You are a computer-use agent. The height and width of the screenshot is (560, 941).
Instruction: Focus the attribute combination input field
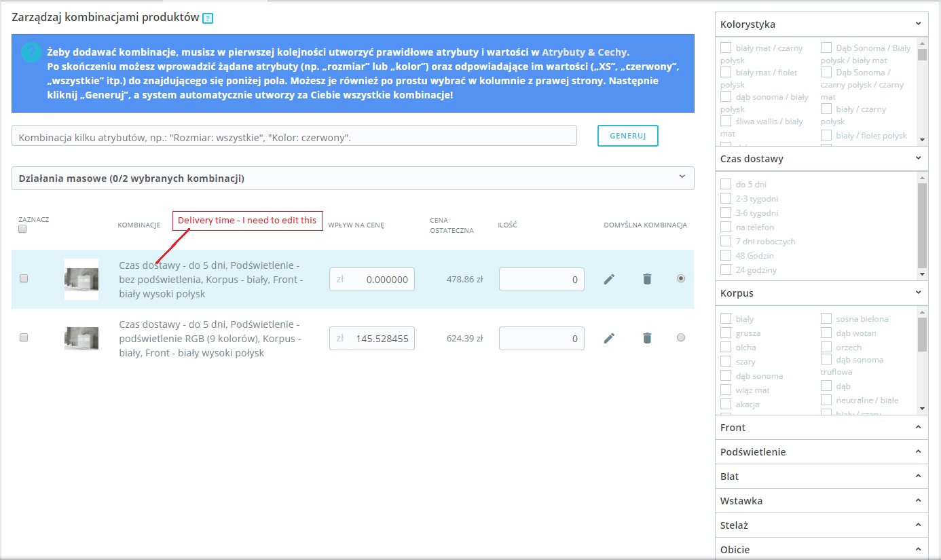[294, 136]
